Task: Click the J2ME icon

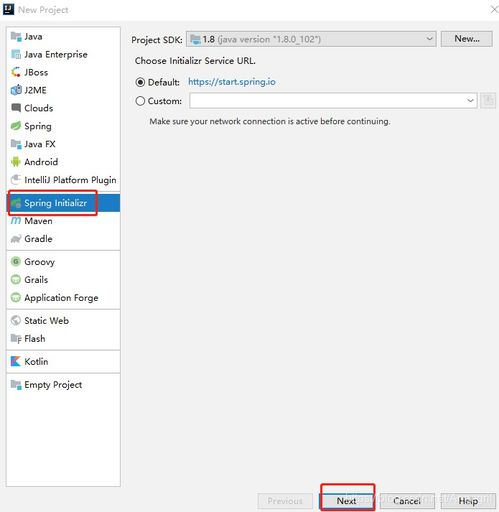Action: click(x=16, y=90)
